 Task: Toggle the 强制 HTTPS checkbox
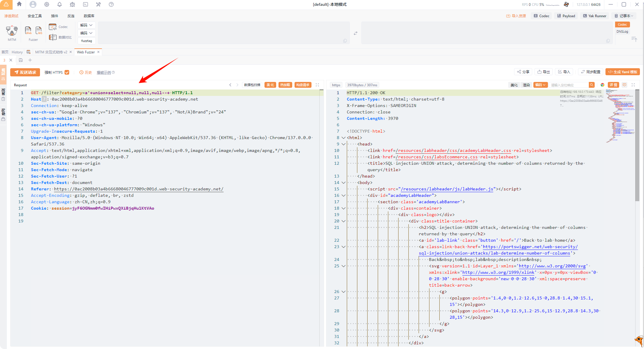pyautogui.click(x=67, y=72)
